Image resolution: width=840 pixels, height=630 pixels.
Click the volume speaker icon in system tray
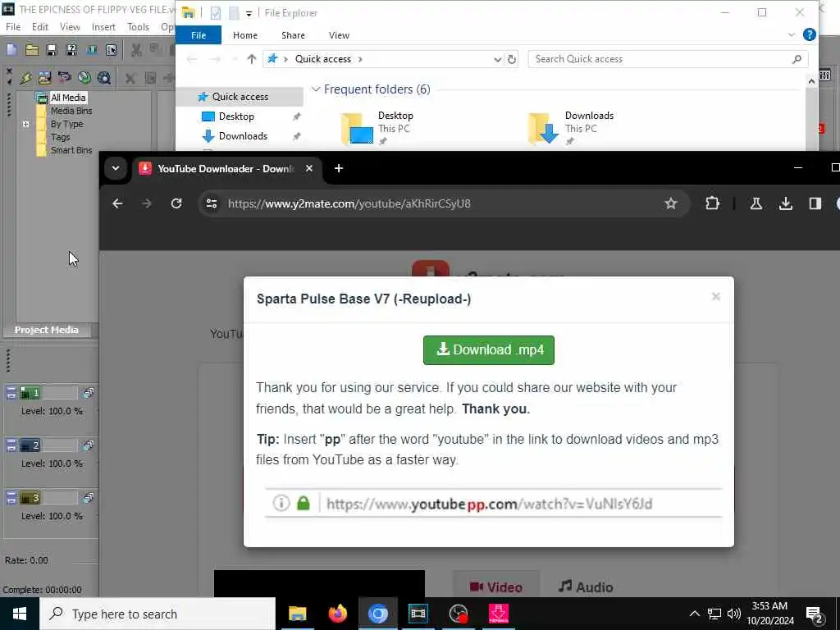(734, 614)
